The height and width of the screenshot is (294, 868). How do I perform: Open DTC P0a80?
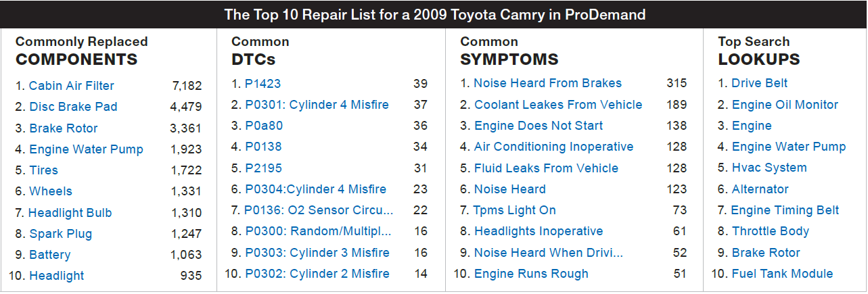(x=264, y=126)
